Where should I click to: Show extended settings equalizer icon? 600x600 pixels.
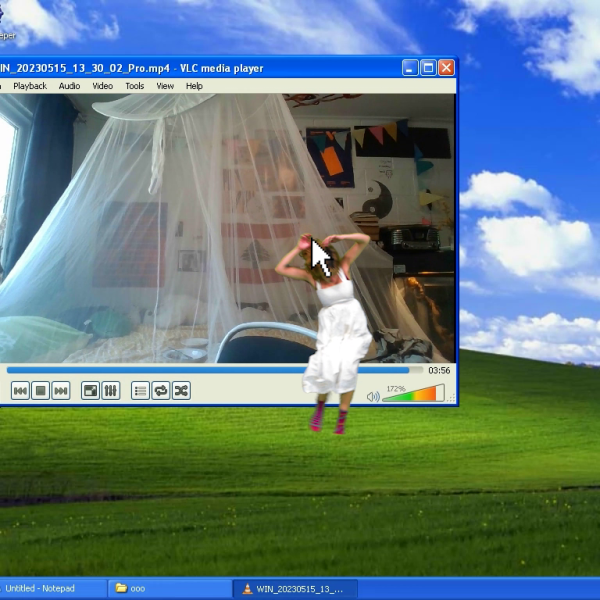pos(111,391)
